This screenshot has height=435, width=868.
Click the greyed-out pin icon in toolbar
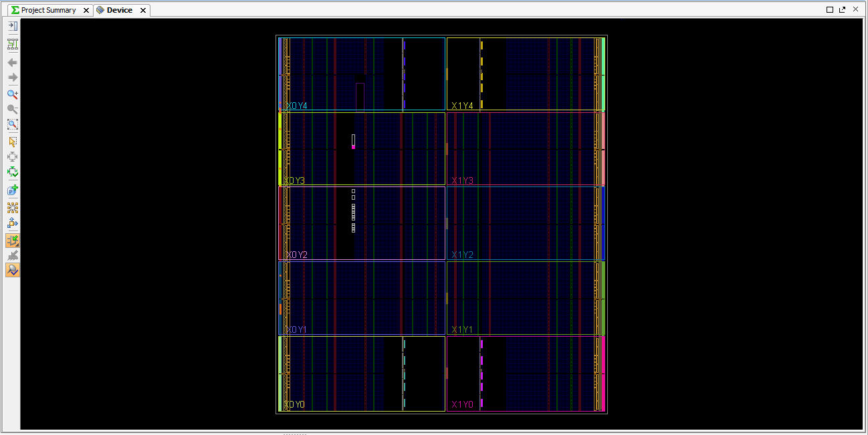tap(12, 255)
